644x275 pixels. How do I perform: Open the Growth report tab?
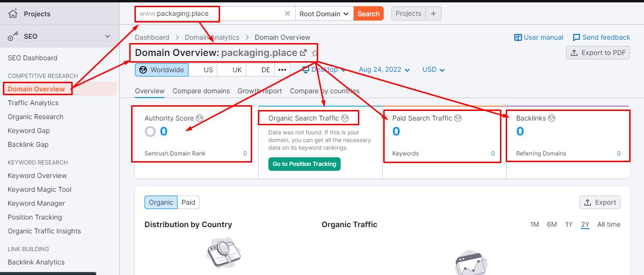260,91
